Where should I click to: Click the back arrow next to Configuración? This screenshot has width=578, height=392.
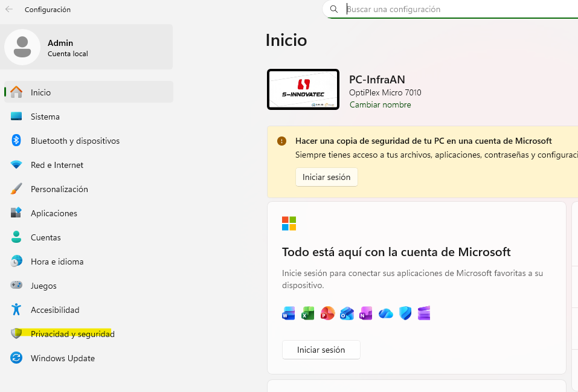(x=9, y=9)
